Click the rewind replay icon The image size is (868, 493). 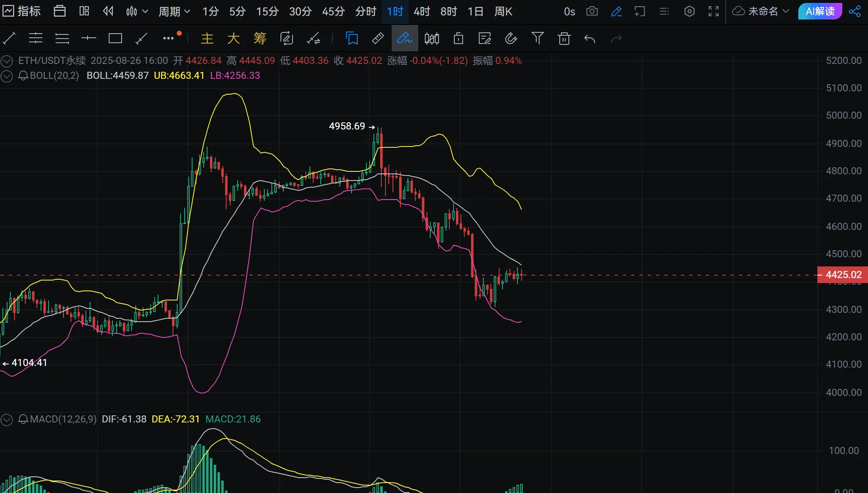108,11
